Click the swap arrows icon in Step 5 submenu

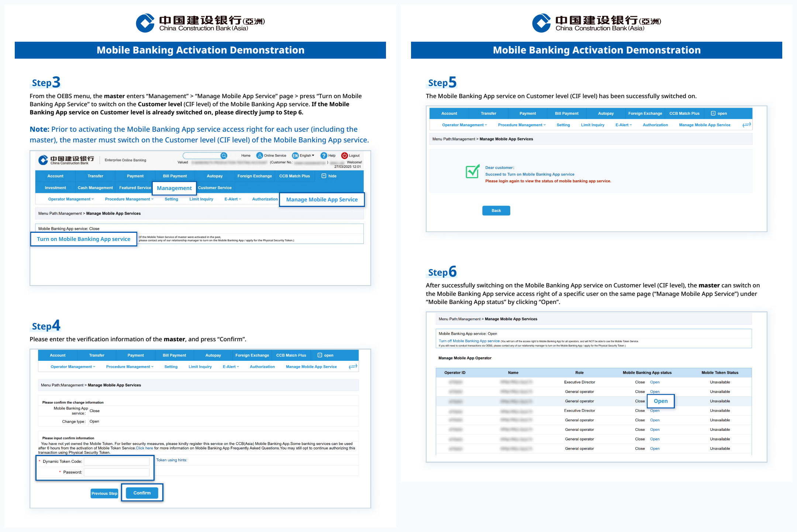[x=747, y=125]
